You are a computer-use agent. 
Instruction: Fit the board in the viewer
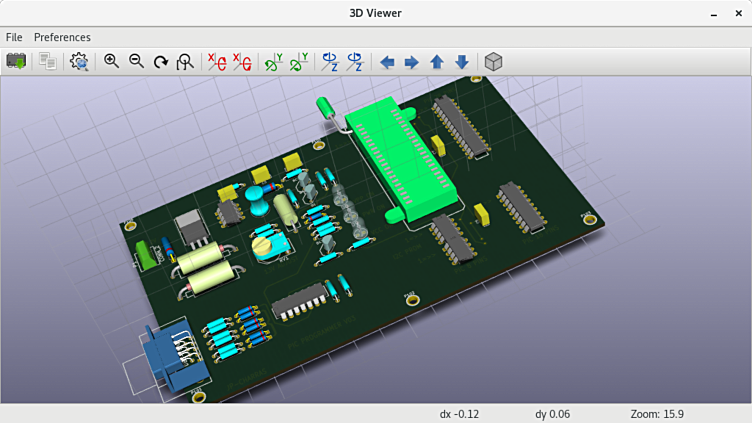click(x=185, y=62)
